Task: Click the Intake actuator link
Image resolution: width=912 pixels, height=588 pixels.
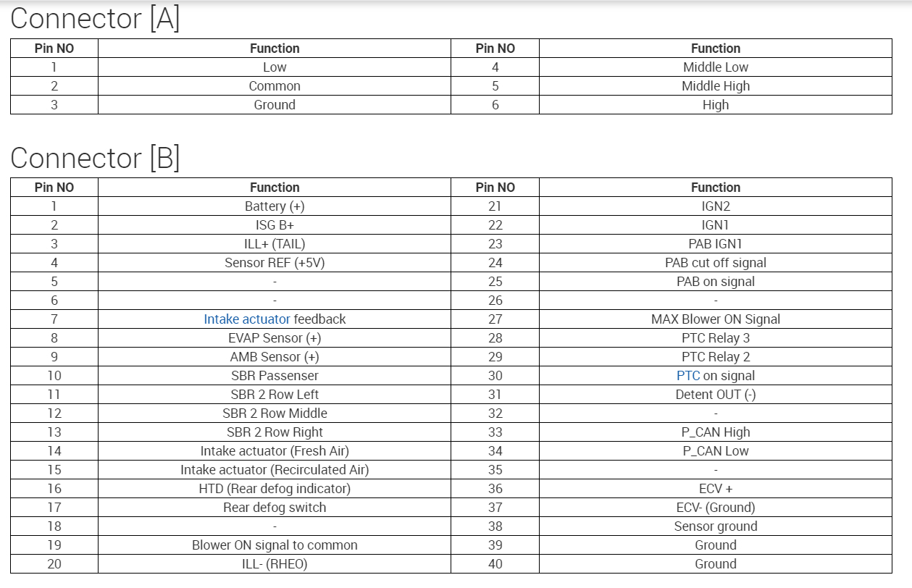Action: pyautogui.click(x=246, y=319)
